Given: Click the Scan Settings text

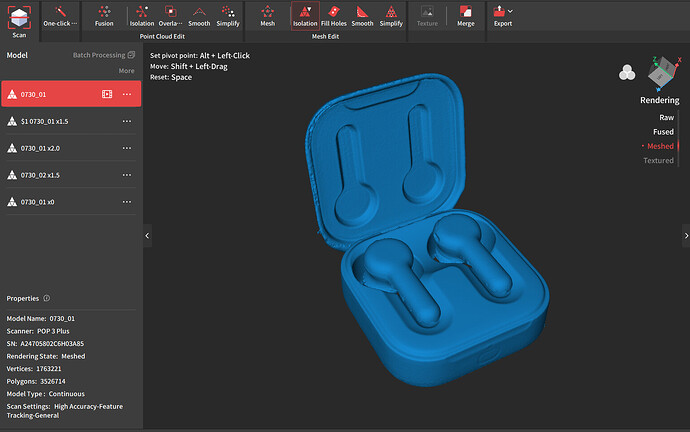Looking at the screenshot, I should [x=65, y=411].
